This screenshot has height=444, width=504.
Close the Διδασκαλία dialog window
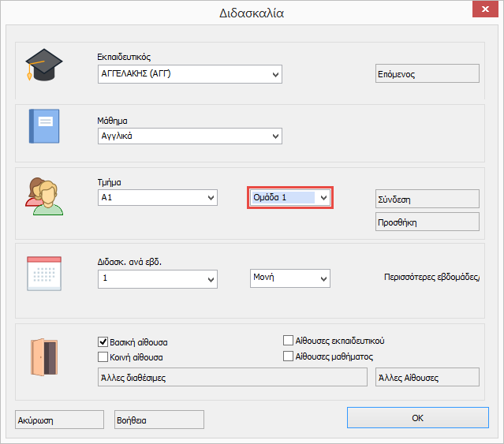pos(481,12)
